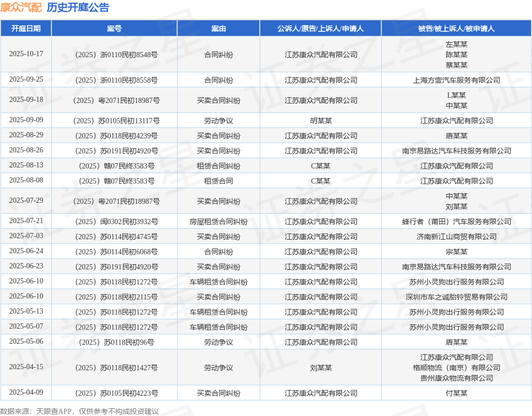532x416 pixels.
Task: Select date cell 2025-09-25
Action: 26,80
